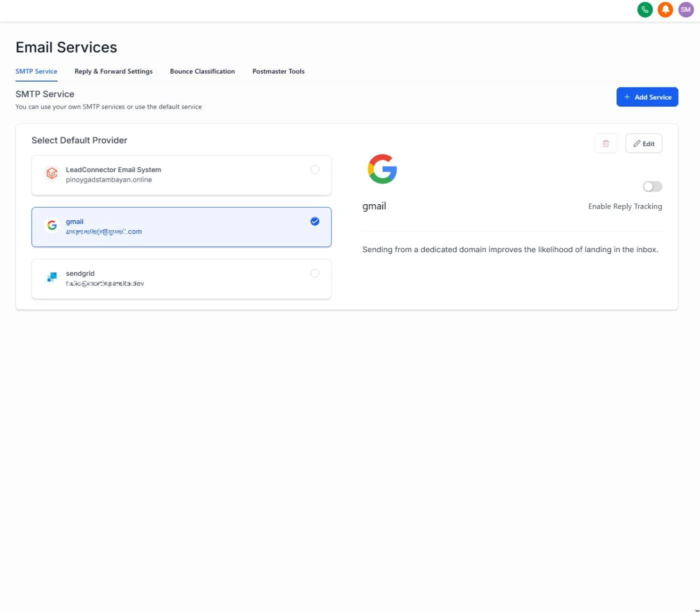This screenshot has height=612, width=700.
Task: Click the green phone call icon
Action: click(x=645, y=10)
